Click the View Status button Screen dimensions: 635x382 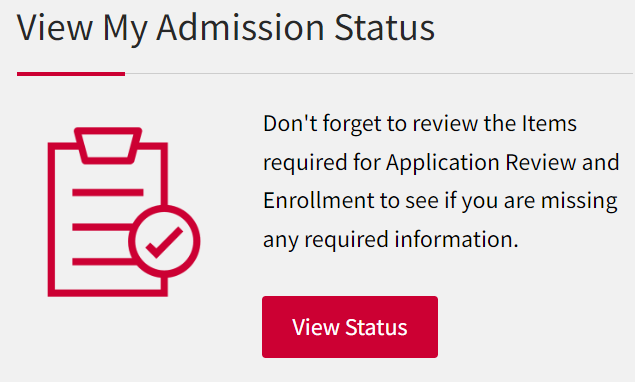349,327
